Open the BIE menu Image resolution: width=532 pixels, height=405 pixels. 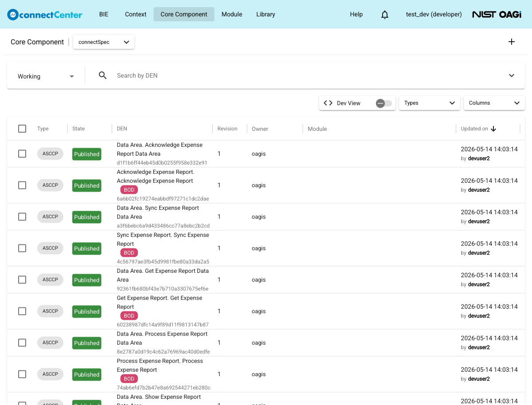(104, 14)
